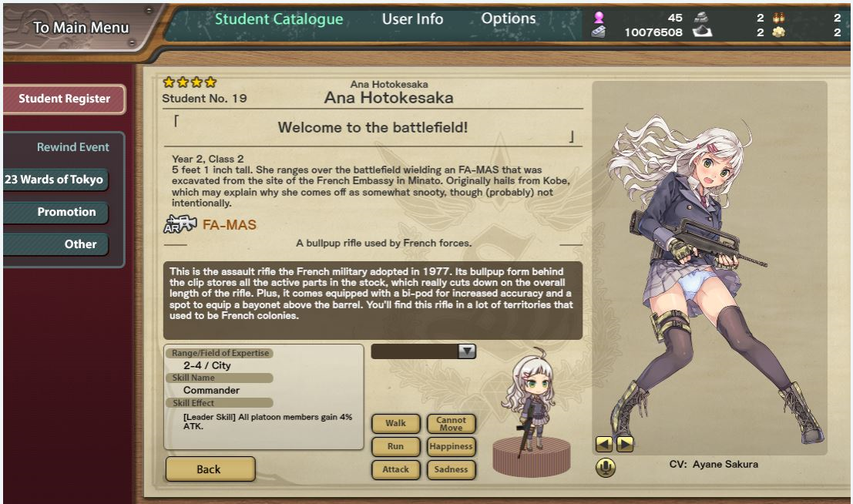Switch to the User Info tab
Image resolution: width=853 pixels, height=504 pixels.
(x=412, y=19)
